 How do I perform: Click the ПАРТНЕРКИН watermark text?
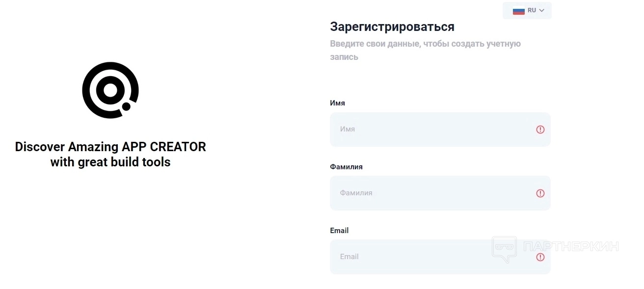pyautogui.click(x=571, y=246)
